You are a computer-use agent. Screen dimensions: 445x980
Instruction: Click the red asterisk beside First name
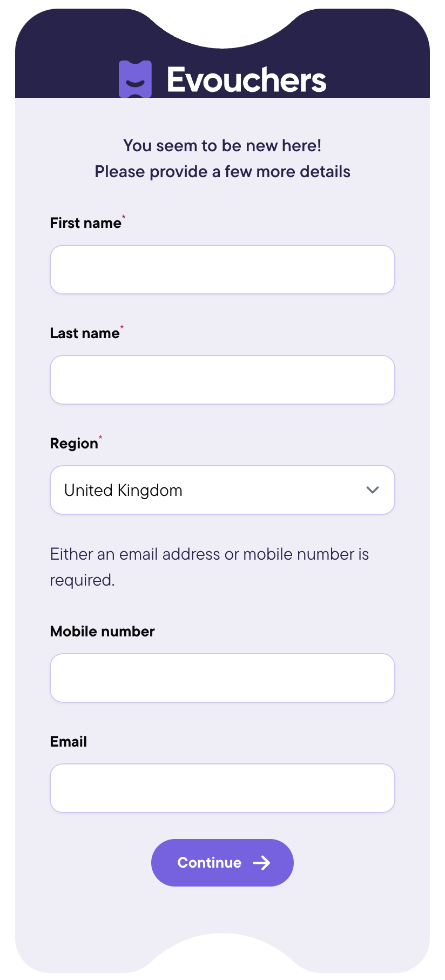tap(124, 217)
